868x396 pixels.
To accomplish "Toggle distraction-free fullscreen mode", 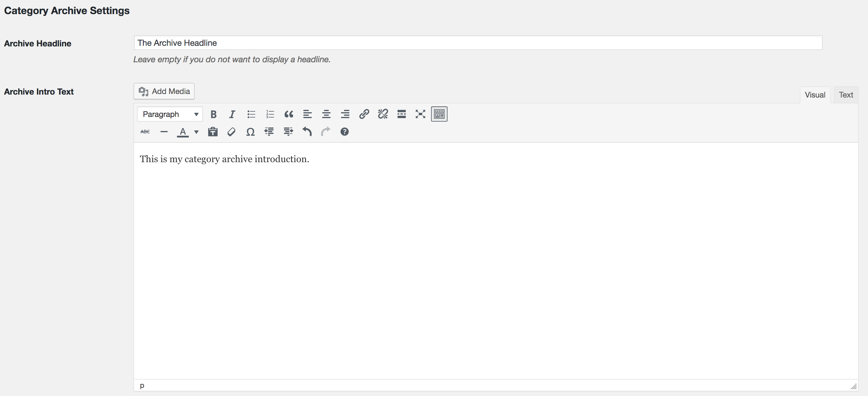I will [420, 115].
